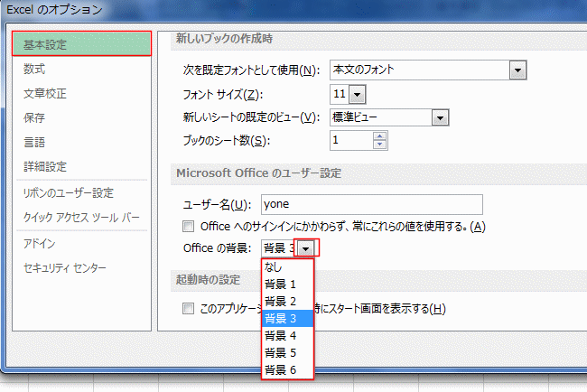This screenshot has width=587, height=392.
Task: Expand the default font dropdown (本文のフォント)
Action: [x=517, y=70]
